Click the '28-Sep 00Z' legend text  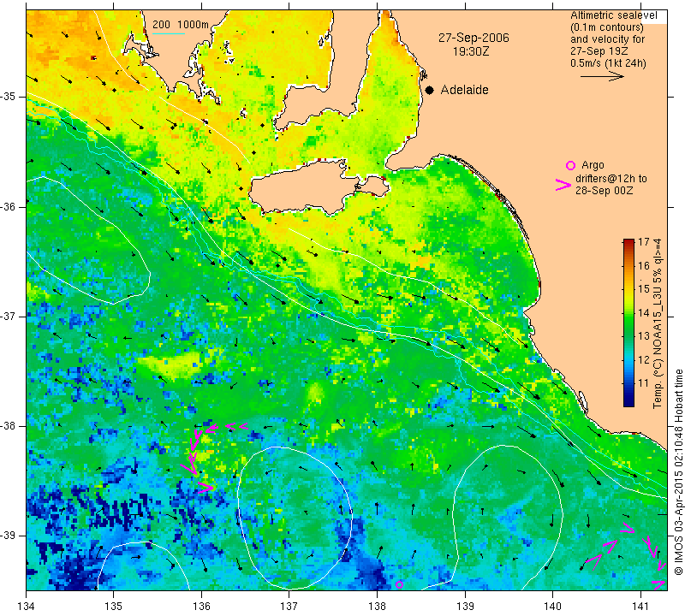tap(605, 191)
